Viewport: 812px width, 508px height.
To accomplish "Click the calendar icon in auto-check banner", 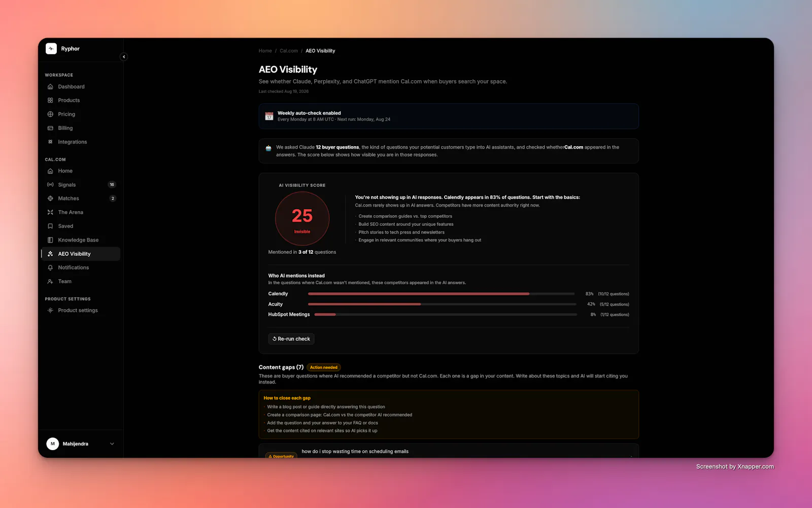I will [x=269, y=116].
